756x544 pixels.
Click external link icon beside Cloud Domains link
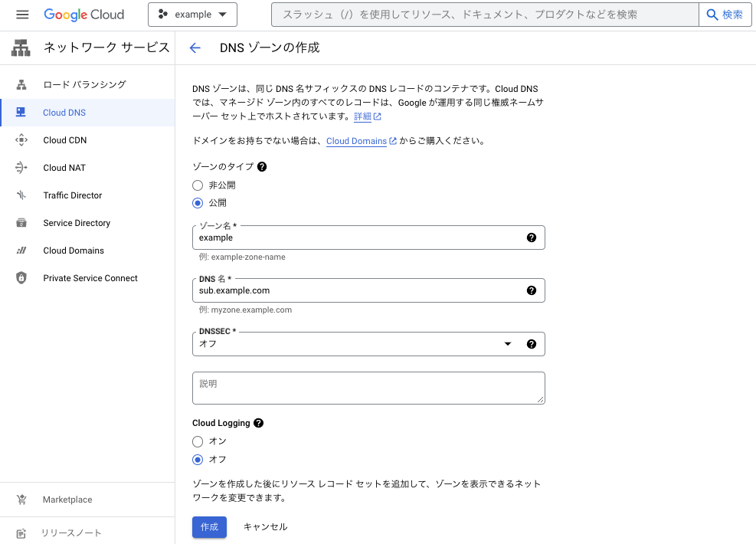click(x=393, y=141)
